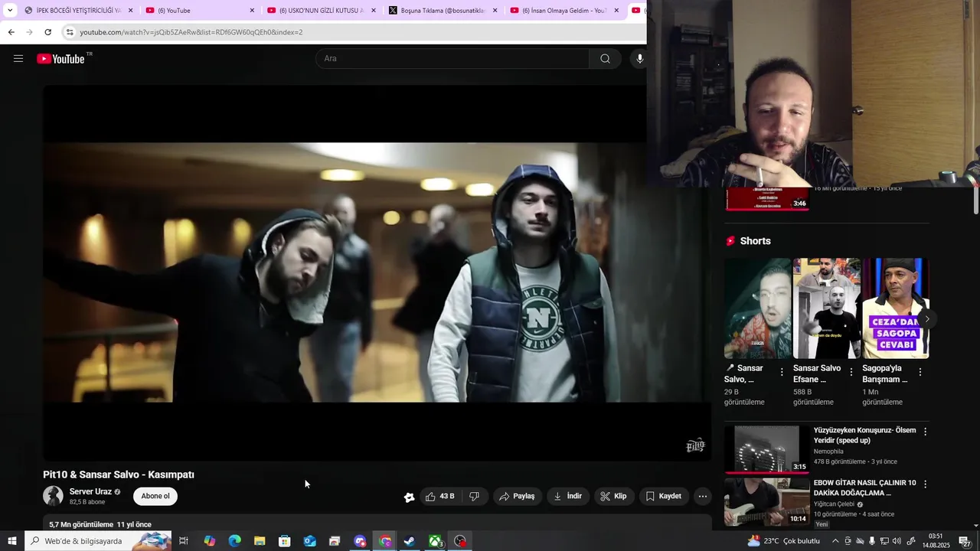This screenshot has height=551, width=980.
Task: Open options menu for 'Sansar Salvo, ...' short
Action: (782, 372)
